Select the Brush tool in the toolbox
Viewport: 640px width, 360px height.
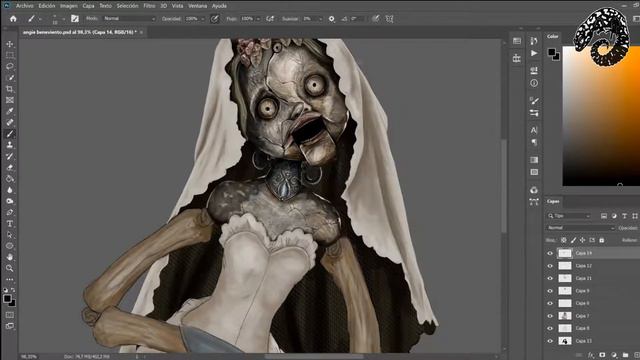[10, 133]
